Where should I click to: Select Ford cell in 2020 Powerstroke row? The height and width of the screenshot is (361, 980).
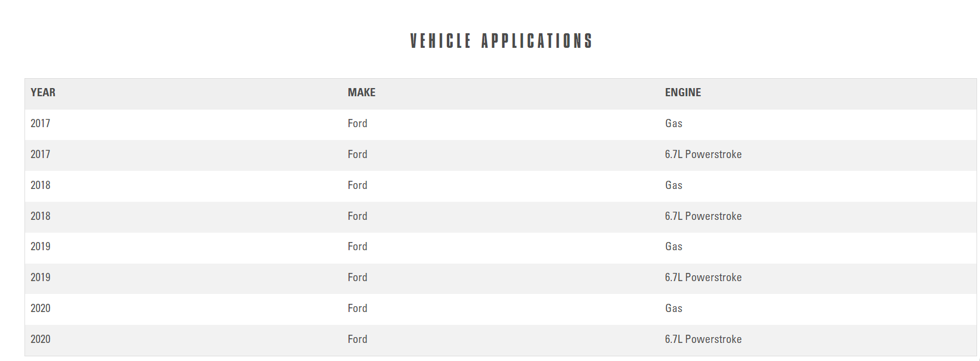click(357, 339)
